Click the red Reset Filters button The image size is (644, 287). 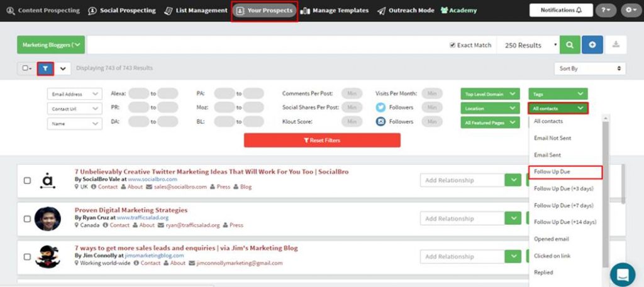click(x=322, y=140)
